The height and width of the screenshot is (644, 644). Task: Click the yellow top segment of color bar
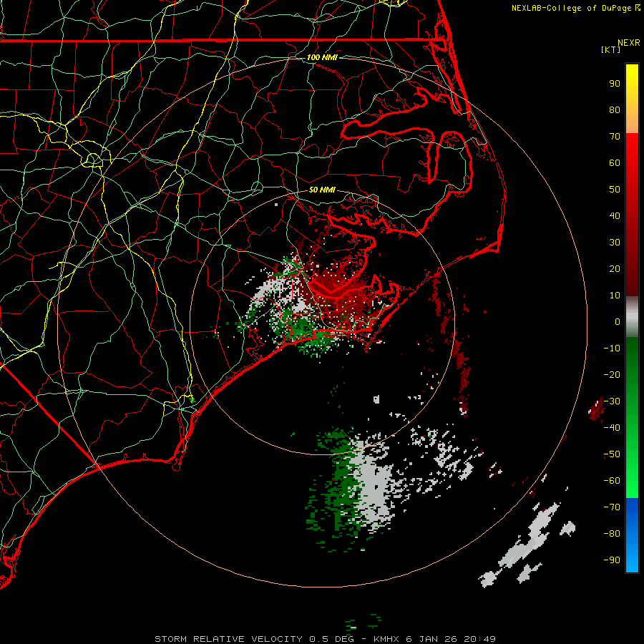(632, 99)
